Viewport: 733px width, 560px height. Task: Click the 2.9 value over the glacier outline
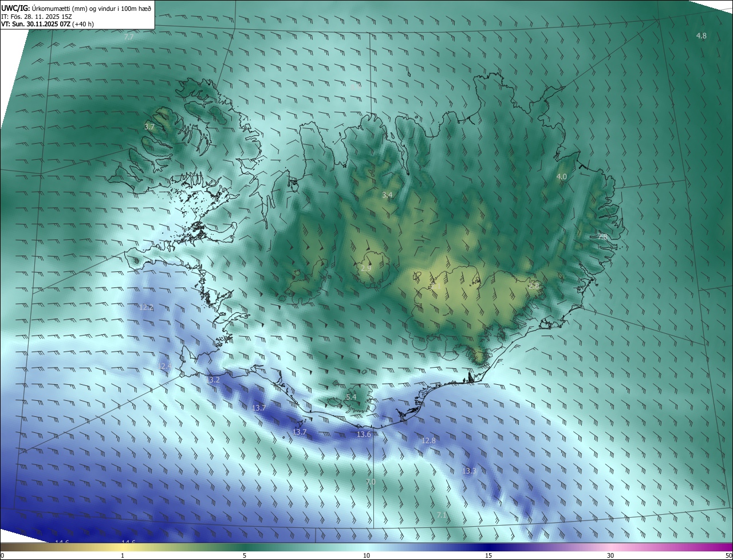pos(366,267)
